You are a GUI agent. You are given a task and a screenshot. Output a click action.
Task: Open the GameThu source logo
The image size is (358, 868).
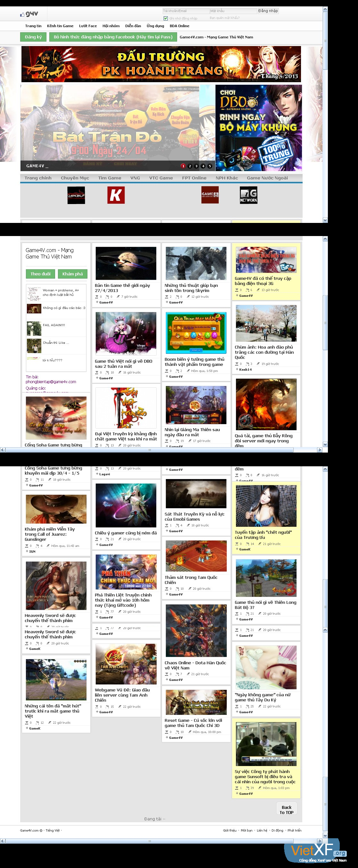click(x=76, y=195)
